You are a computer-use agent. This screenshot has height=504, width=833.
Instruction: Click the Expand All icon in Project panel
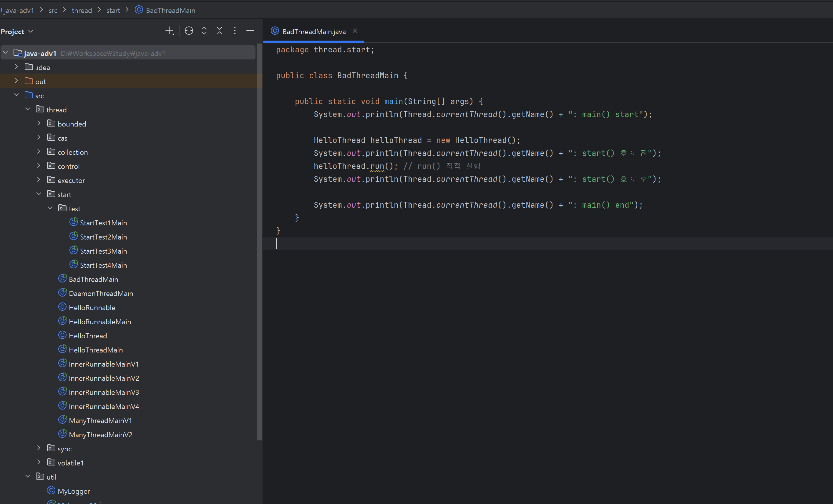[204, 31]
